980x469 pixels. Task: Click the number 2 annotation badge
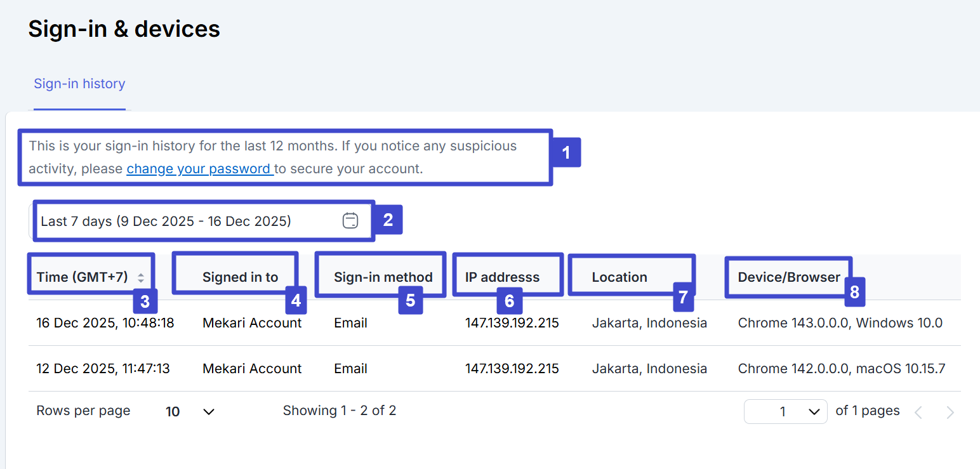pos(388,220)
